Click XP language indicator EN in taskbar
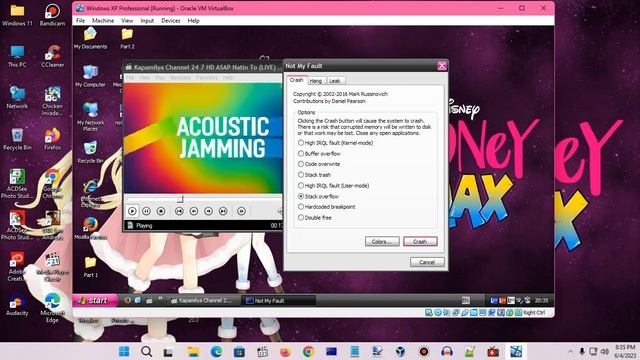The image size is (640, 360). 466,300
